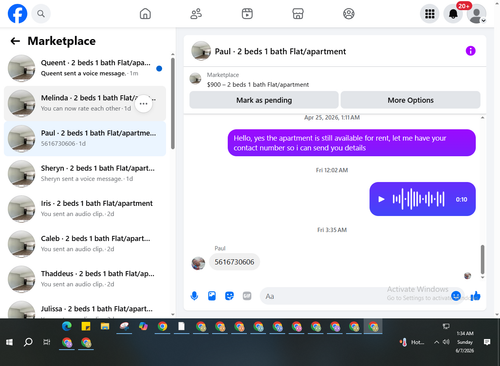Click the taskbar clock showing Sunday

[465, 342]
